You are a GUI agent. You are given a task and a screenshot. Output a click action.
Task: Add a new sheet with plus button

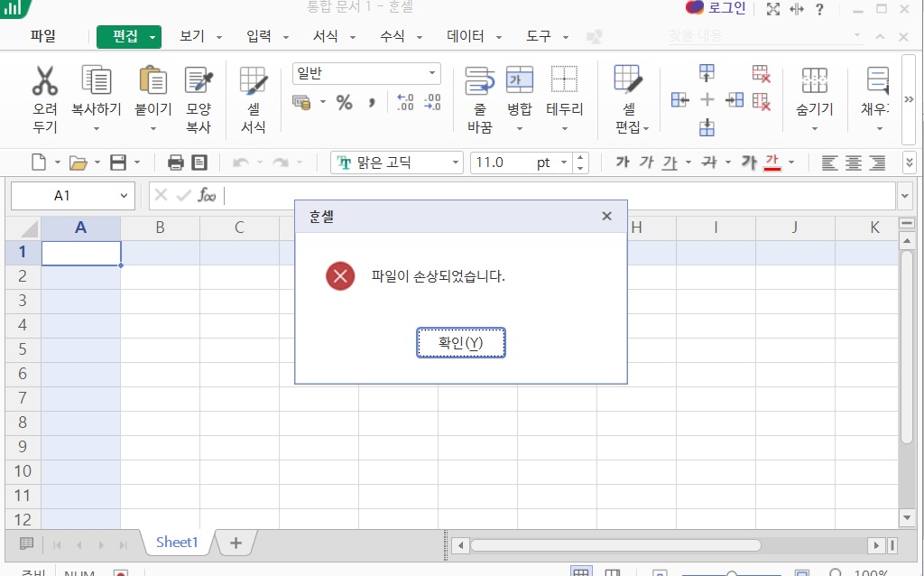[x=236, y=543]
